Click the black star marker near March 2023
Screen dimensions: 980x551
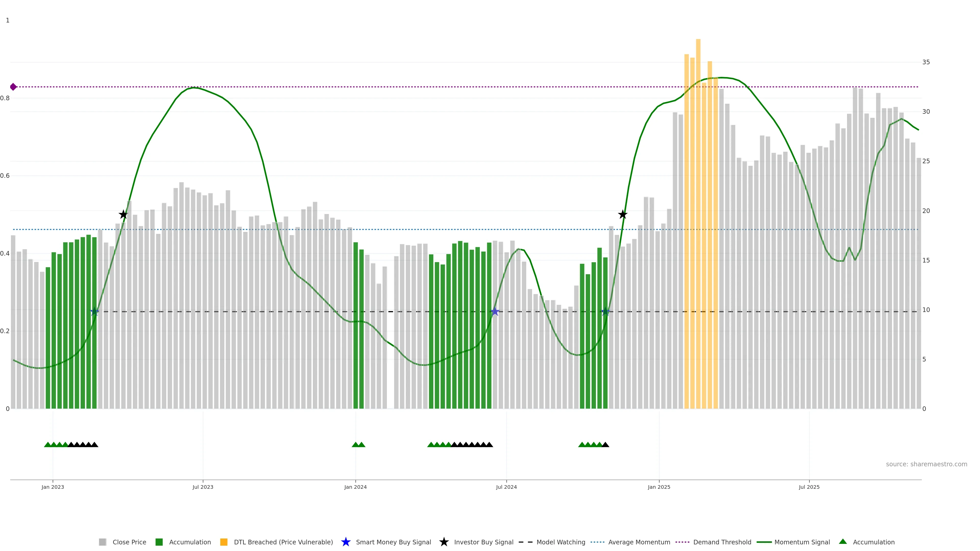click(123, 215)
